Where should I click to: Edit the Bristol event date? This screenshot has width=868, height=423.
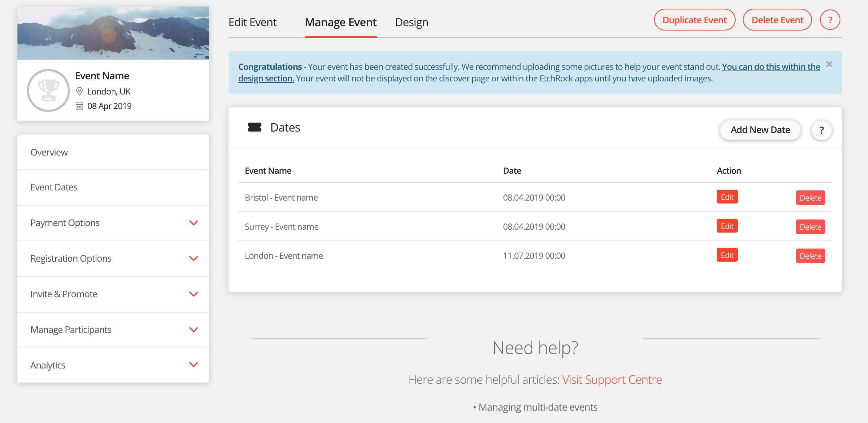pyautogui.click(x=727, y=197)
